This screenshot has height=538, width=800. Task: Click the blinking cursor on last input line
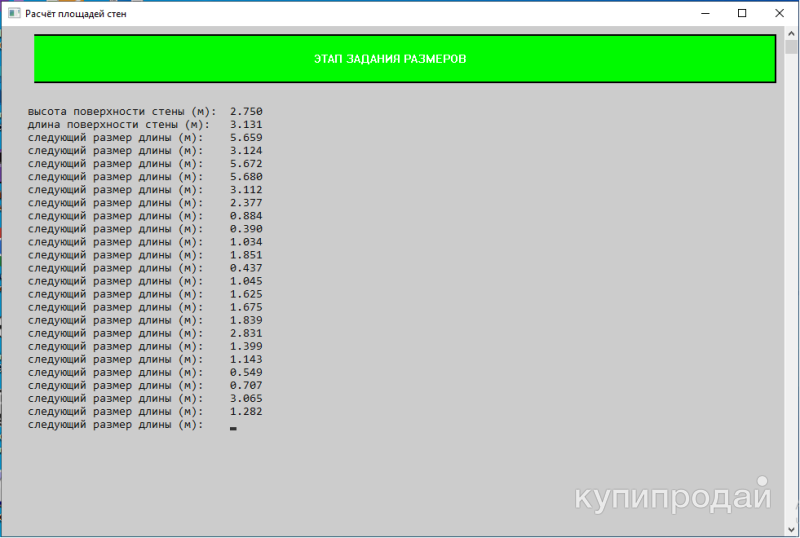click(x=233, y=427)
